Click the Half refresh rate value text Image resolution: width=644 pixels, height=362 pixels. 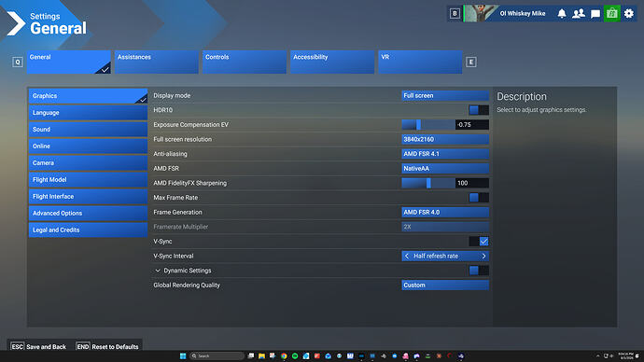coord(435,256)
